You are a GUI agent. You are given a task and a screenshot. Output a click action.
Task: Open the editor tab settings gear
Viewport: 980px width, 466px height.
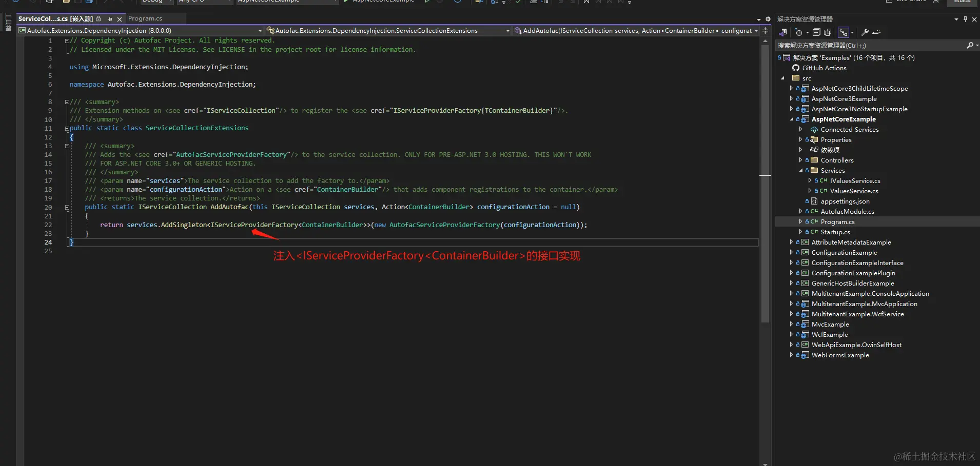(768, 19)
